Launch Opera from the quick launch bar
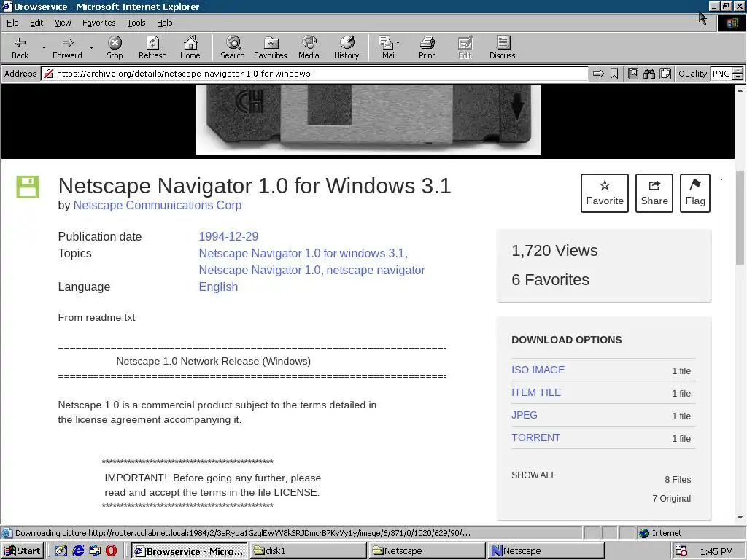 [x=111, y=551]
